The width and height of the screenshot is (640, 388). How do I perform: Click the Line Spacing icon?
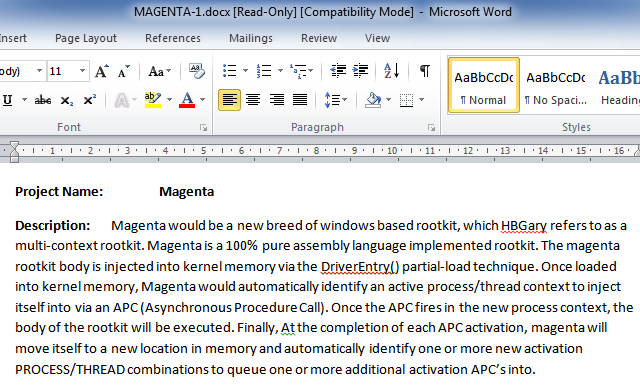coord(332,100)
